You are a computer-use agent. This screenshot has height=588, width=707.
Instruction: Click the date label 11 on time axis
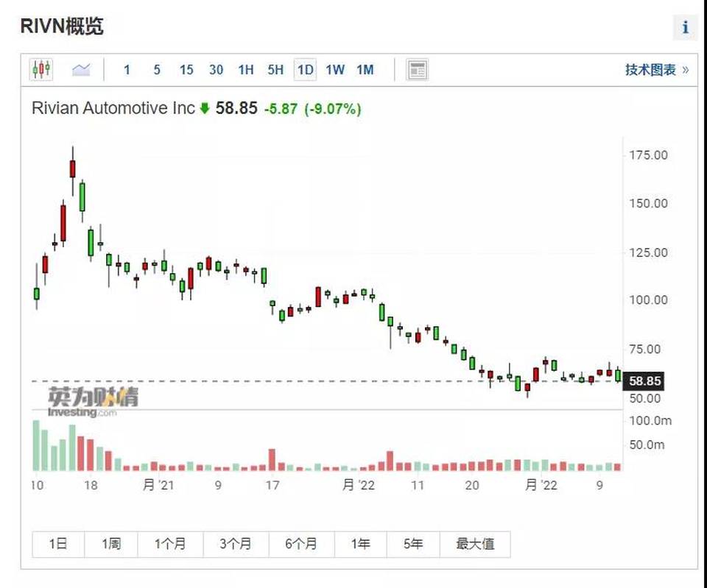[418, 485]
